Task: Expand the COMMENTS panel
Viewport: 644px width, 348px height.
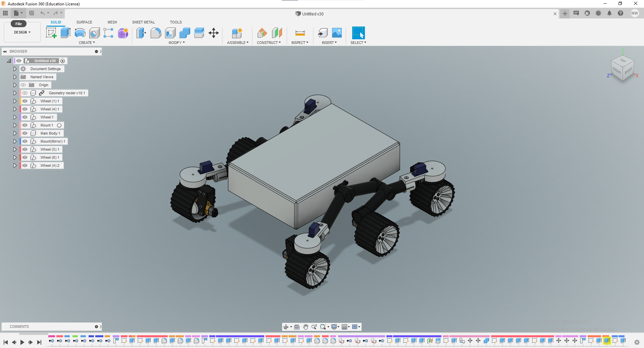Action: [96, 327]
